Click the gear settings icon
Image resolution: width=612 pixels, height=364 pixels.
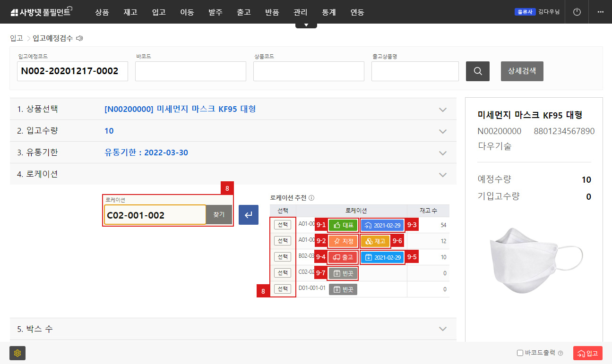17,353
